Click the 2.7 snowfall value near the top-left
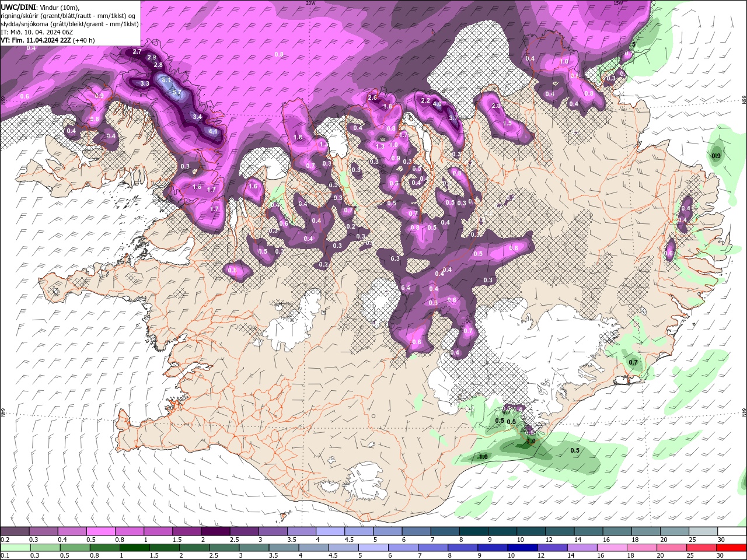747x560 pixels. (x=137, y=52)
